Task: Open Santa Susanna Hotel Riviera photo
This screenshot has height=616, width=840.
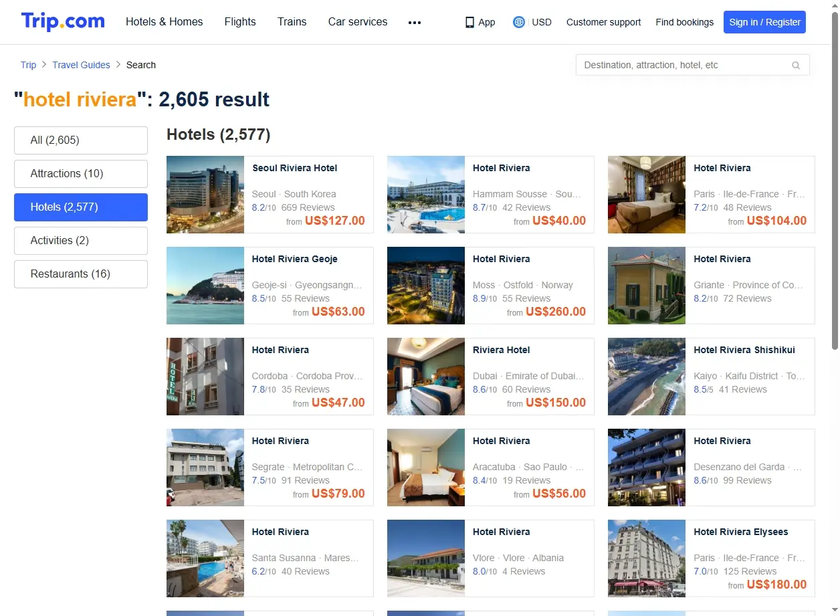Action: coord(205,558)
